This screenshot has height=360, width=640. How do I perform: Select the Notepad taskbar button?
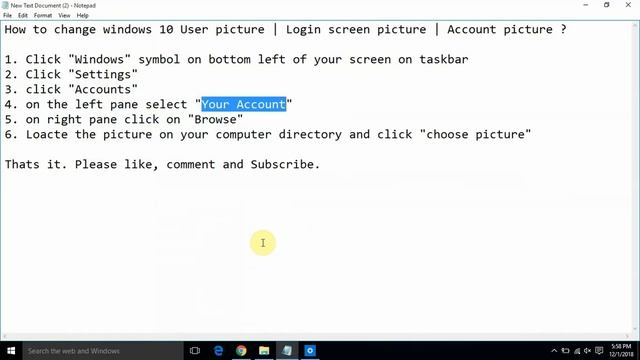287,351
